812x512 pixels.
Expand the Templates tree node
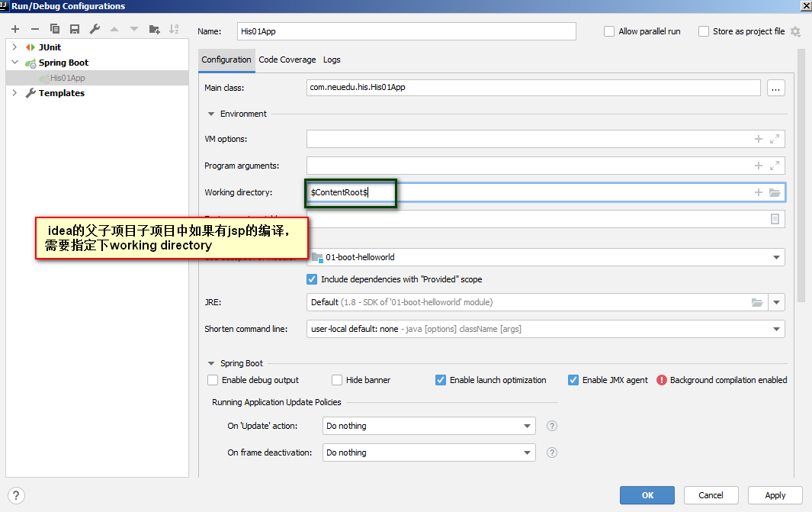tap(14, 93)
